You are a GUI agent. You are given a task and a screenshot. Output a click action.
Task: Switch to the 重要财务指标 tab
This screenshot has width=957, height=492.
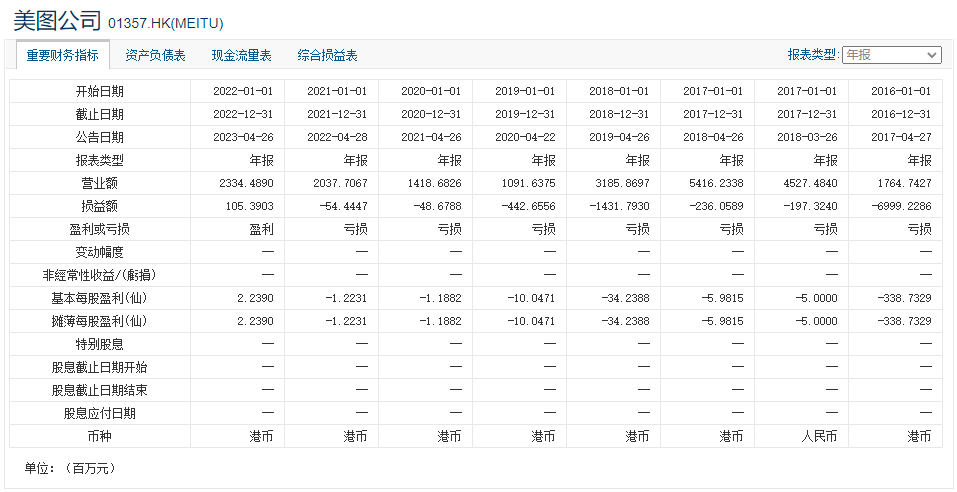(62, 56)
